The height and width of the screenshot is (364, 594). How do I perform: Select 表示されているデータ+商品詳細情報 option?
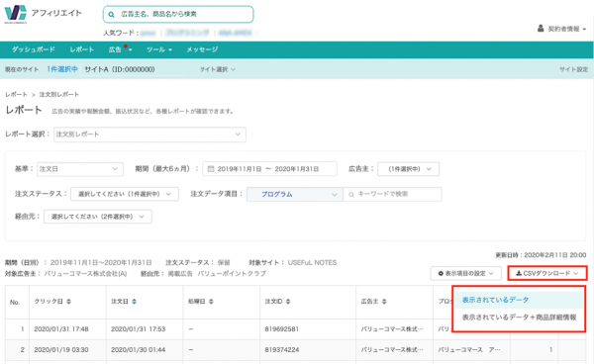click(x=519, y=318)
